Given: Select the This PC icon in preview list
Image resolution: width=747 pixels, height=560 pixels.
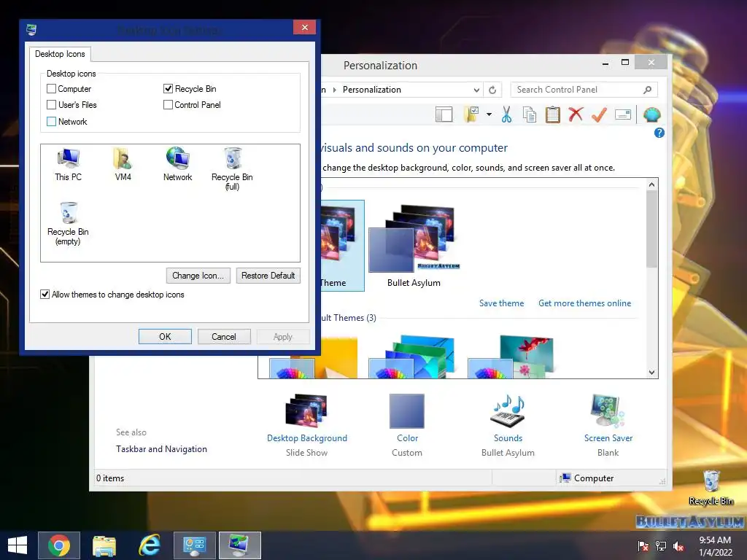Looking at the screenshot, I should (x=68, y=164).
